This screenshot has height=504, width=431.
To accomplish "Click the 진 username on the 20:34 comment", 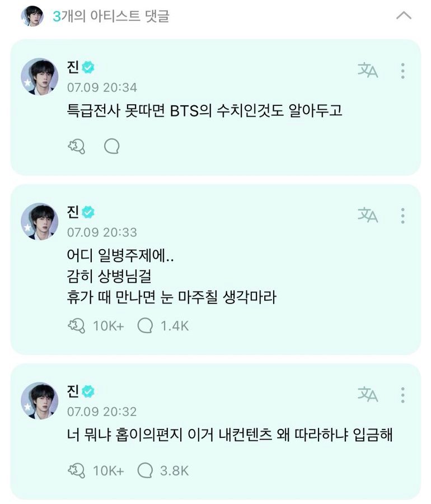I will click(73, 68).
